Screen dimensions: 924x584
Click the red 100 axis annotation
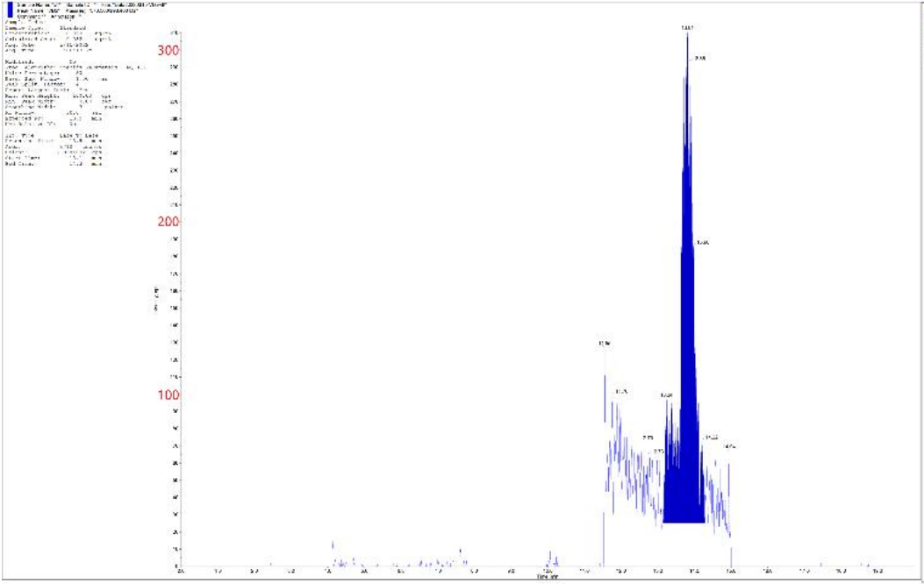coord(168,395)
